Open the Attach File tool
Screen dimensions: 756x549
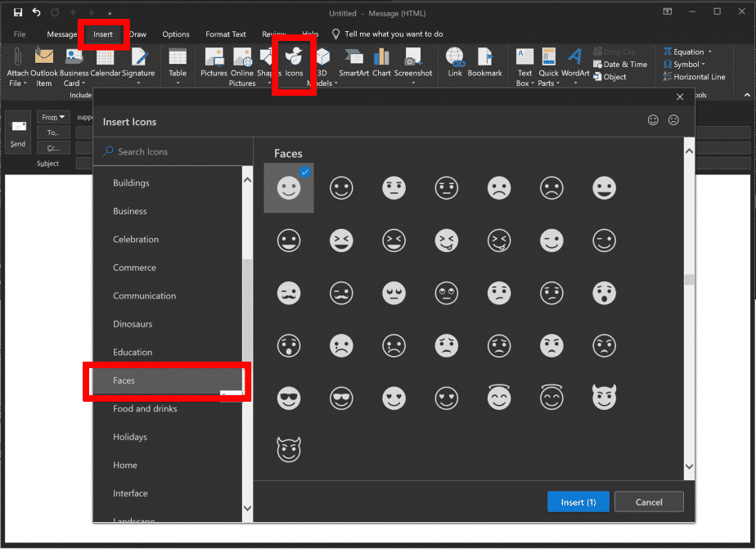pyautogui.click(x=16, y=65)
